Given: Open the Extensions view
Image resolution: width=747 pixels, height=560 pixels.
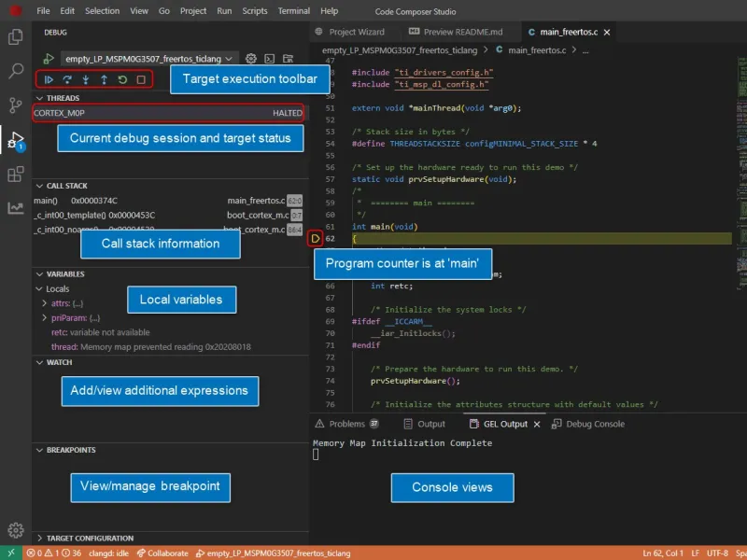Looking at the screenshot, I should (16, 174).
